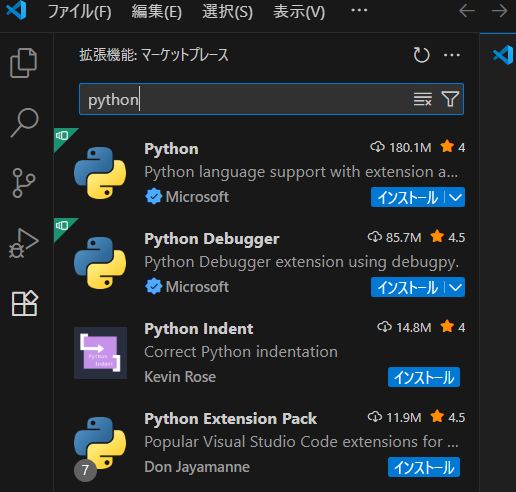Expand install options dropdown for Python
516x492 pixels.
[x=455, y=197]
